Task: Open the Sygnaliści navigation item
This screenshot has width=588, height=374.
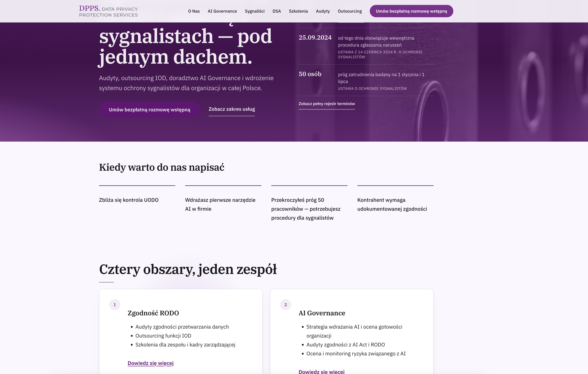Action: (x=255, y=11)
